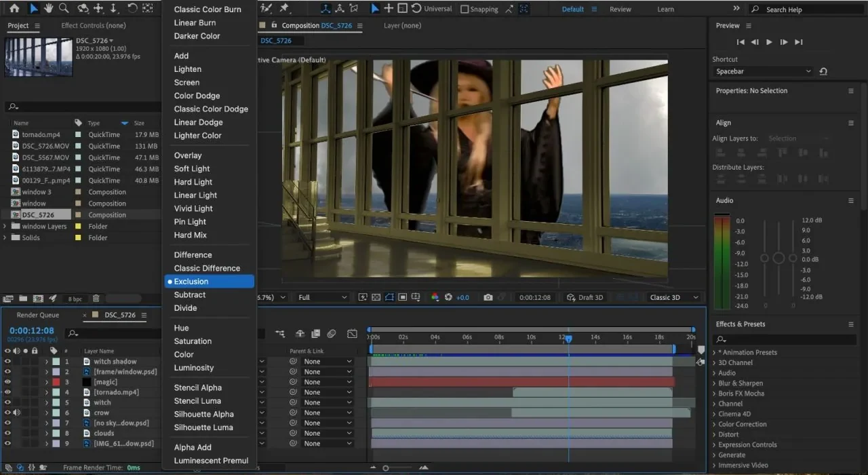Select the Zoom magnifier tool

(x=64, y=8)
